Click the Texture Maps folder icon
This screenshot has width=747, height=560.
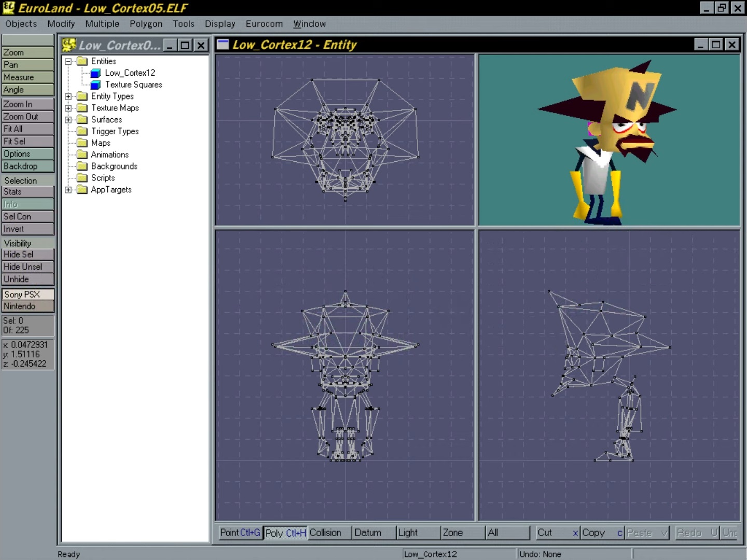coord(82,108)
